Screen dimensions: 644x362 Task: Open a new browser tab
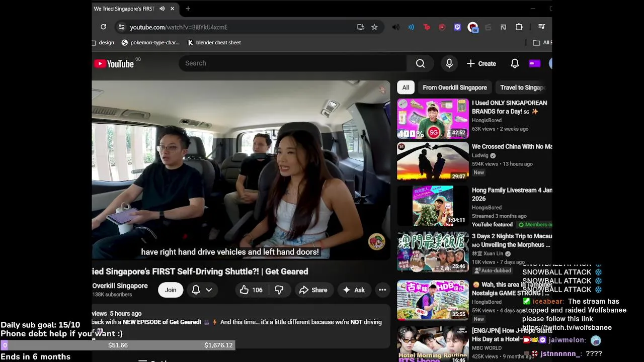(188, 9)
